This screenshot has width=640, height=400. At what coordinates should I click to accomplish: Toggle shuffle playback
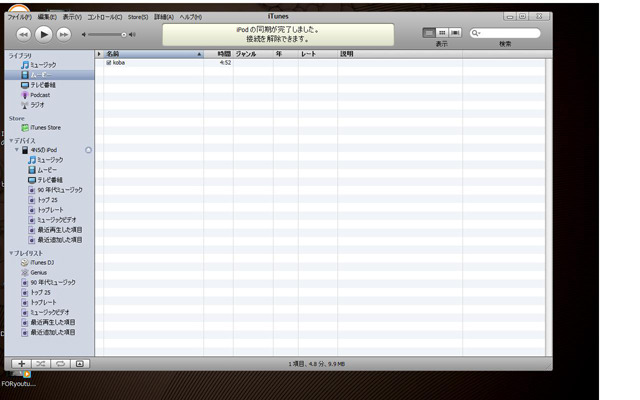click(41, 364)
